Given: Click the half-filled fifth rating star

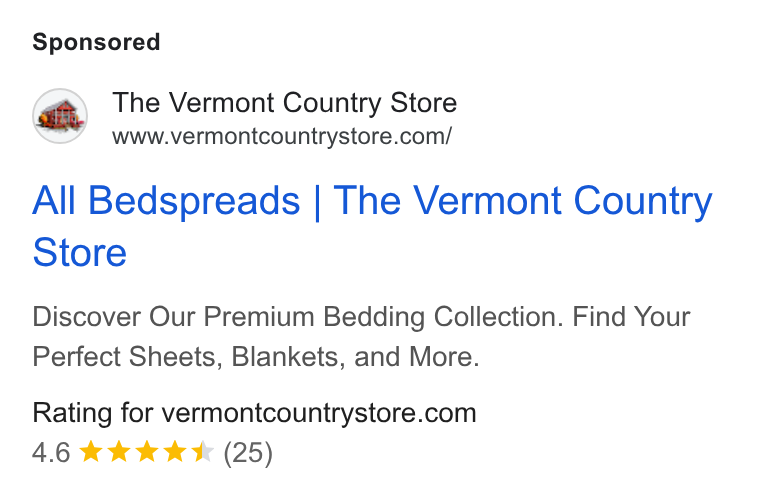Looking at the screenshot, I should (203, 452).
